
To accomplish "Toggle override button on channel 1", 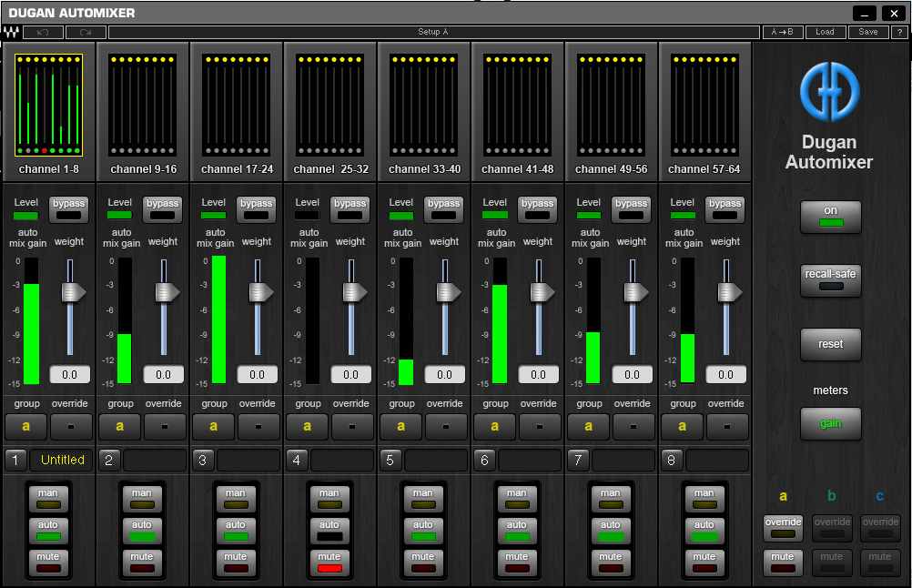I will pyautogui.click(x=71, y=426).
